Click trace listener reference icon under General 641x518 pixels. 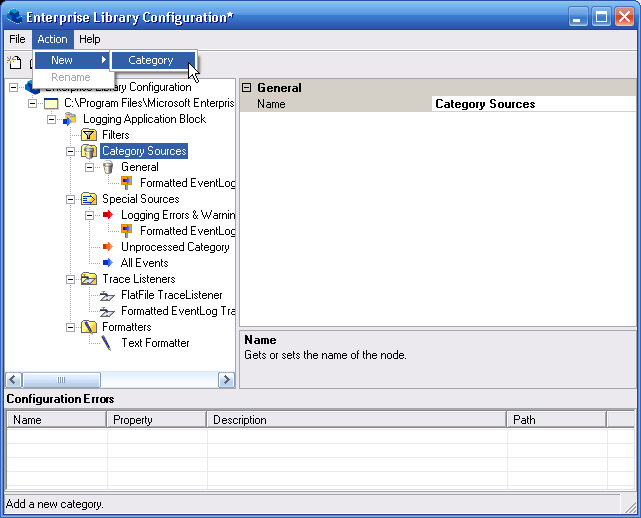[127, 183]
